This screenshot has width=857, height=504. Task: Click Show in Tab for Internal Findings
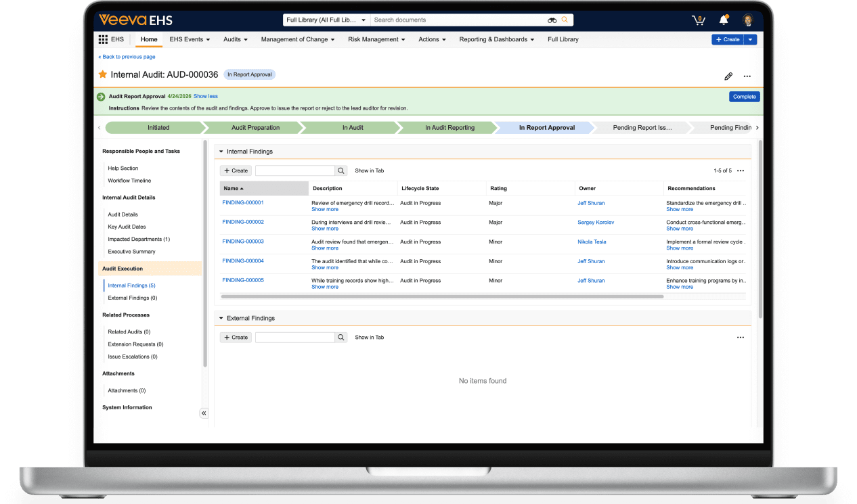pos(370,170)
